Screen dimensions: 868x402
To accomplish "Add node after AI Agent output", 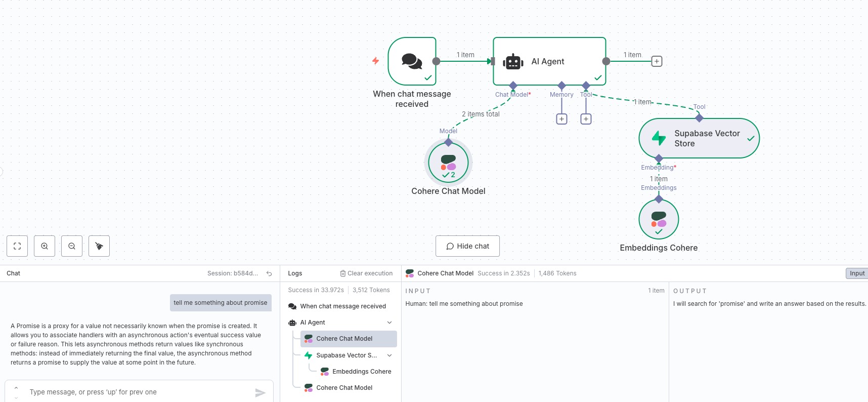I will point(657,61).
